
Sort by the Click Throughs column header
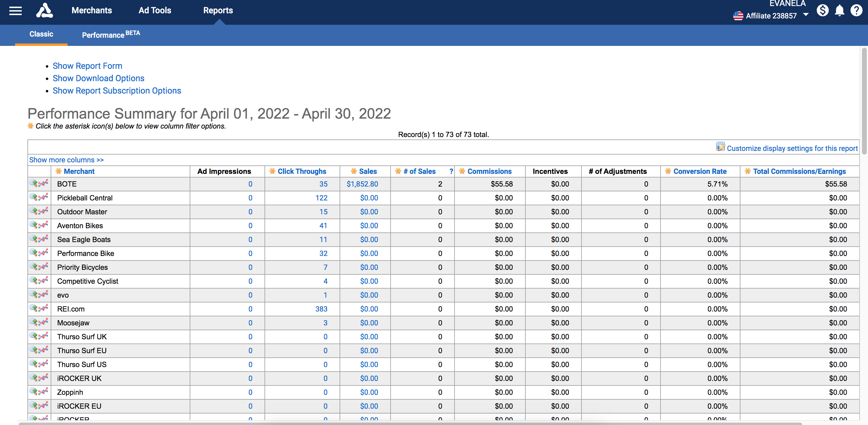pos(302,171)
